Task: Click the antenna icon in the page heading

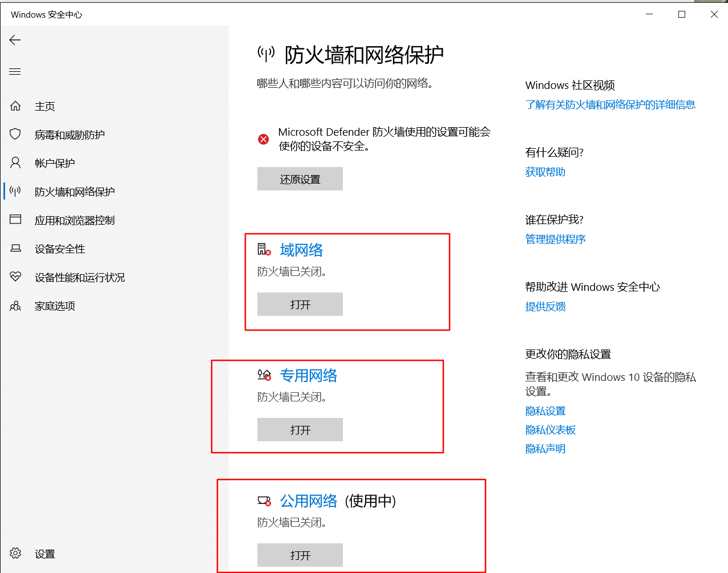Action: 266,54
